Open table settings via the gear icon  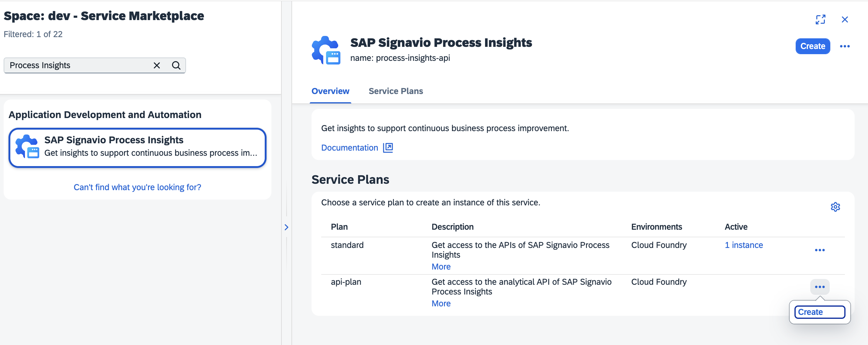click(x=836, y=207)
